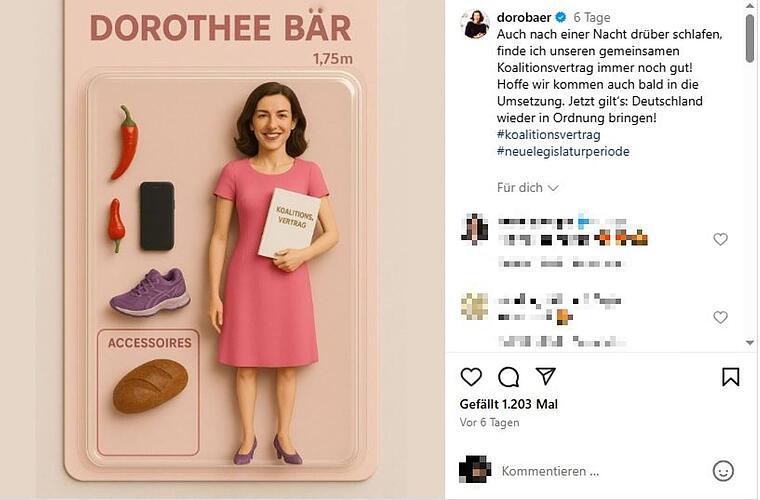Open the emoji picker smiley icon
This screenshot has width=760, height=500.
(x=723, y=470)
